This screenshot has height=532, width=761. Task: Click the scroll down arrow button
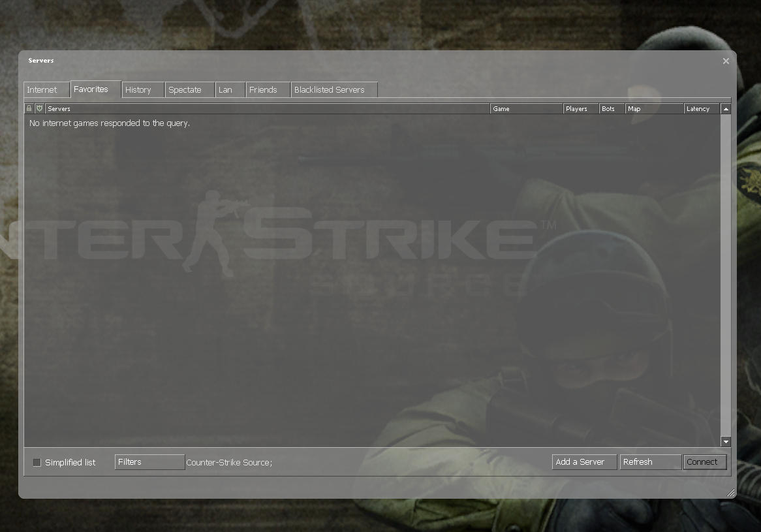(726, 442)
